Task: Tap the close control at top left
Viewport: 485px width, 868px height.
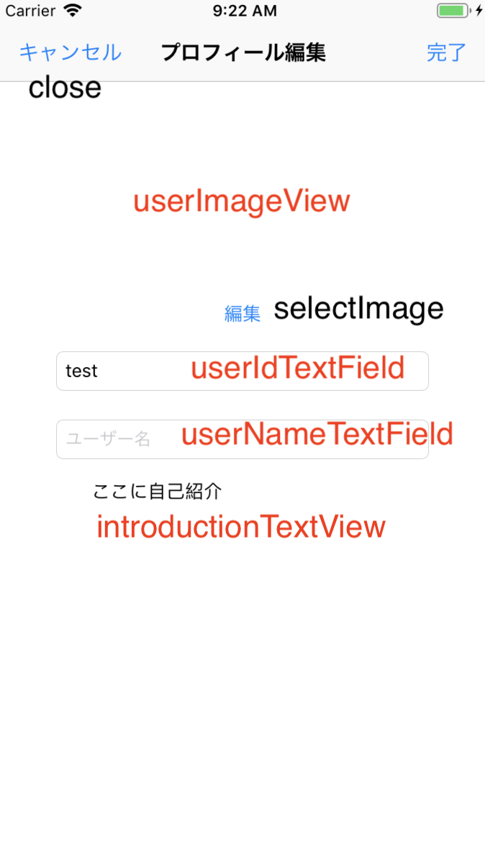Action: point(64,87)
